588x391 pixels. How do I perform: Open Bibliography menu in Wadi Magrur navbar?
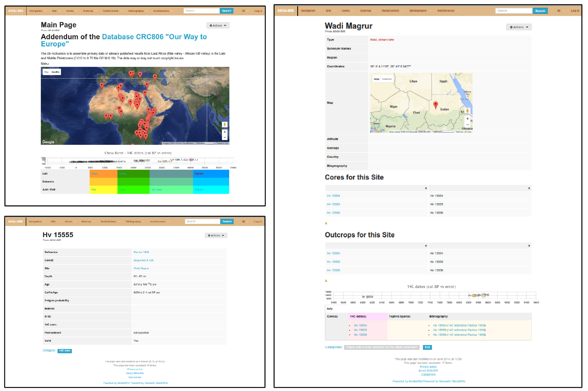418,11
